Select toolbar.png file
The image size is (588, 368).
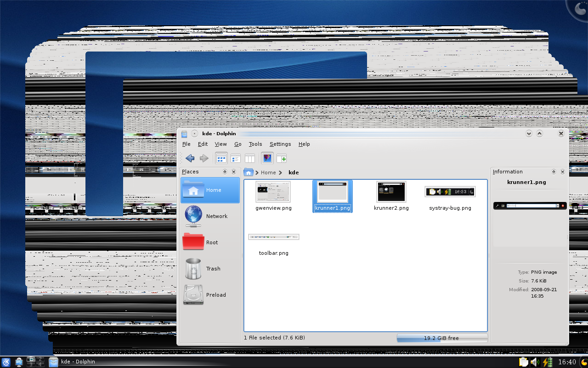click(274, 245)
